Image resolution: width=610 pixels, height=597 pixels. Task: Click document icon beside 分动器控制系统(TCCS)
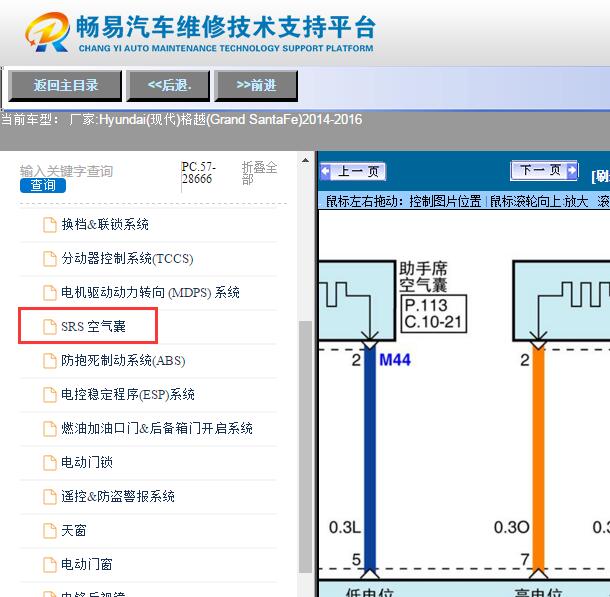click(x=49, y=259)
